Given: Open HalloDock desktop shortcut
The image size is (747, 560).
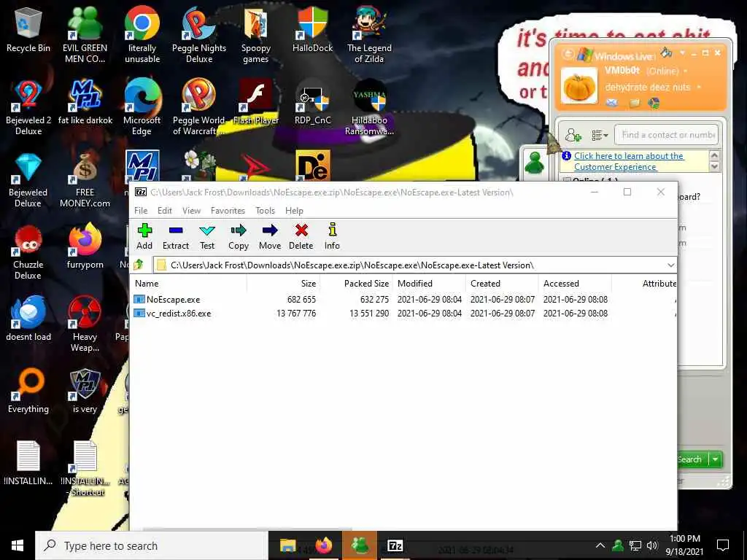Looking at the screenshot, I should click(312, 29).
